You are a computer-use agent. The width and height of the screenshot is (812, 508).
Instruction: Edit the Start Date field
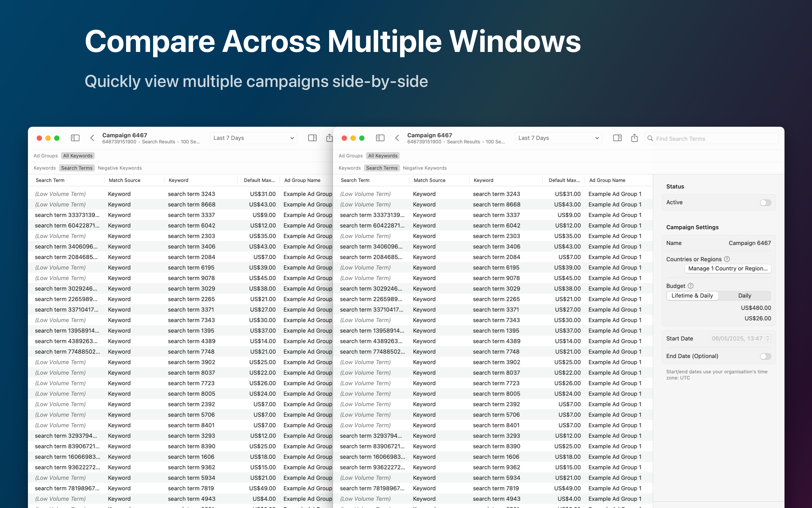(737, 338)
